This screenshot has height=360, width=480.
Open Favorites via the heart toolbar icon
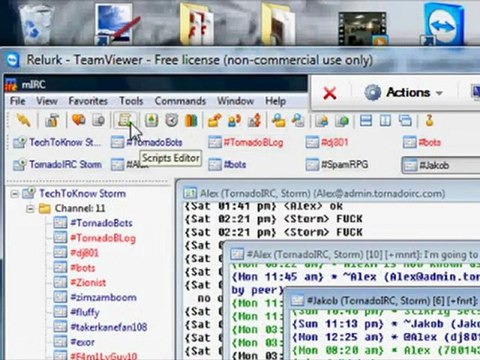pos(79,120)
